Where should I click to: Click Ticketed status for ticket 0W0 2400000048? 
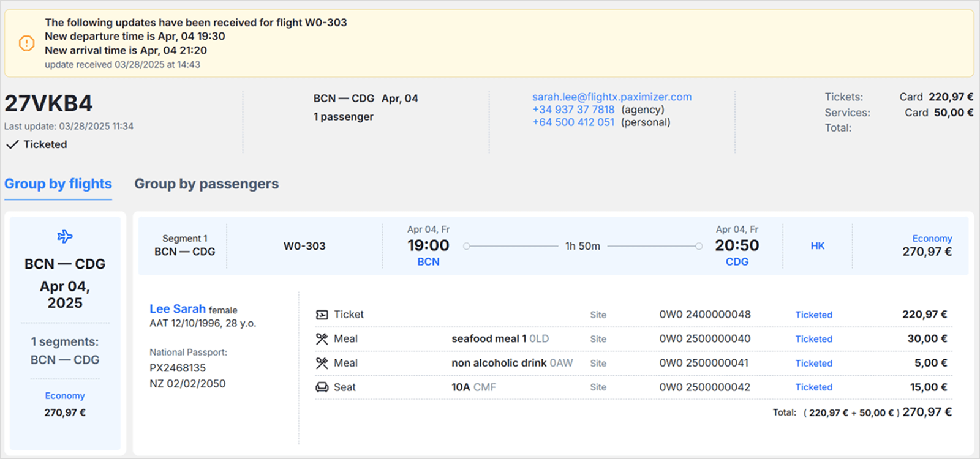pyautogui.click(x=814, y=315)
